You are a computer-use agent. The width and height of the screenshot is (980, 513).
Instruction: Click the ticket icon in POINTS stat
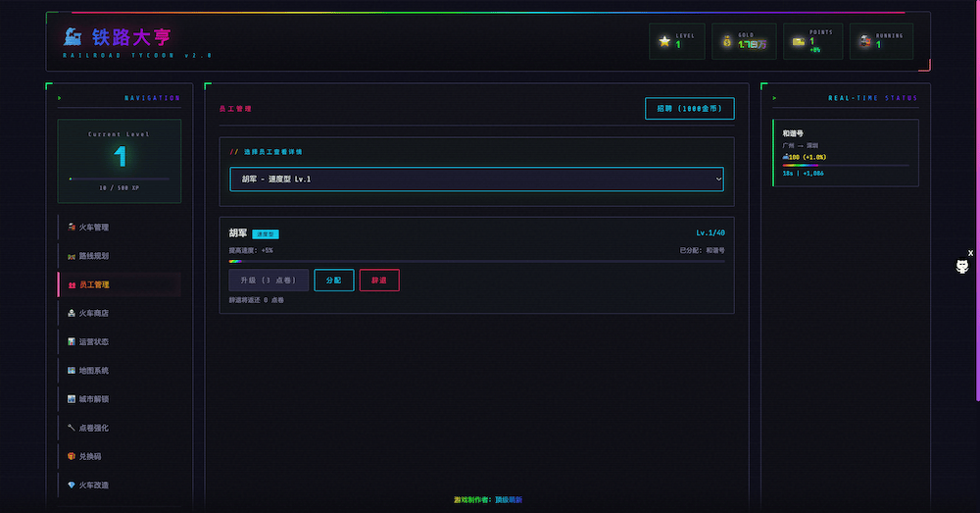click(x=799, y=41)
